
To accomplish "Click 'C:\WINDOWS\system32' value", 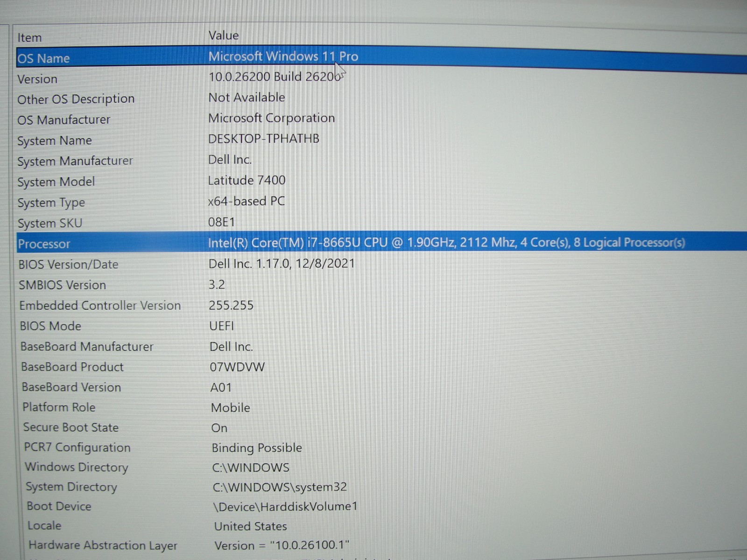I will pyautogui.click(x=280, y=487).
